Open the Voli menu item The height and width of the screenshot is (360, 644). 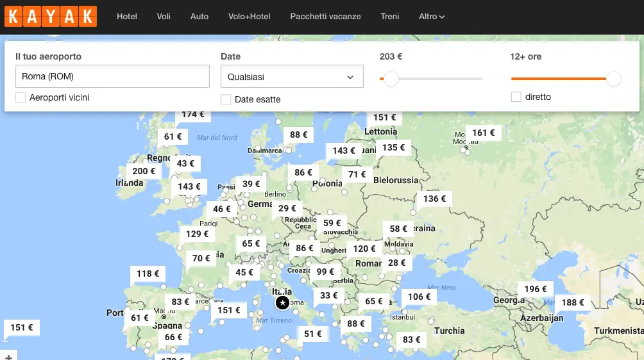[164, 17]
